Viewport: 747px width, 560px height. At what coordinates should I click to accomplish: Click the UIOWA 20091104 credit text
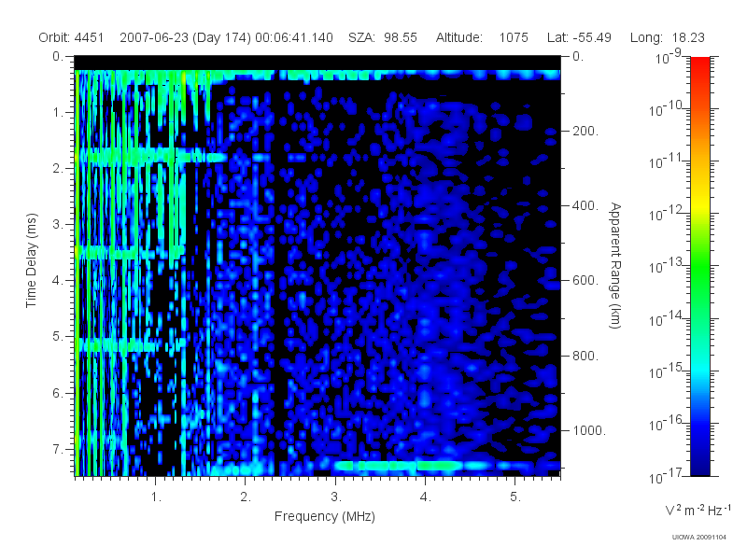[x=698, y=538]
